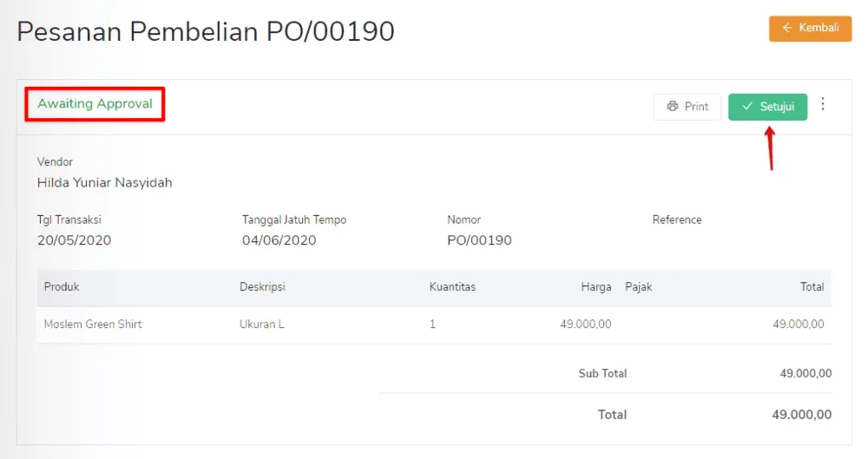Click the left arrow icon on Kembali

point(787,28)
